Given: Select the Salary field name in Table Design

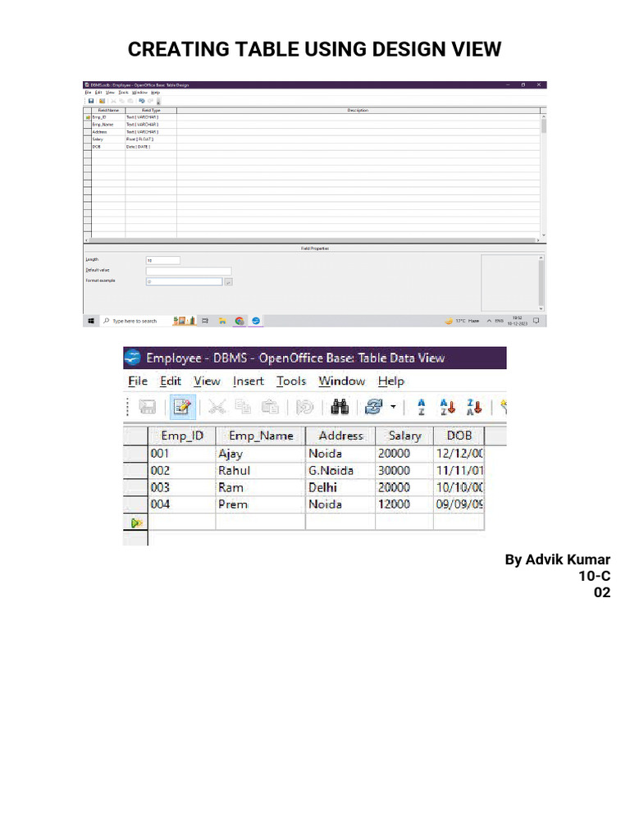Looking at the screenshot, I should point(108,139).
